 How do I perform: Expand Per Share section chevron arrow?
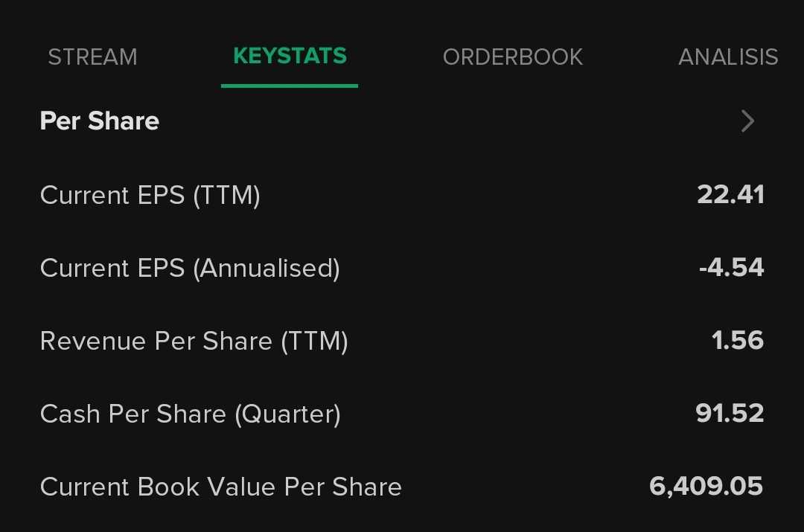pos(747,121)
